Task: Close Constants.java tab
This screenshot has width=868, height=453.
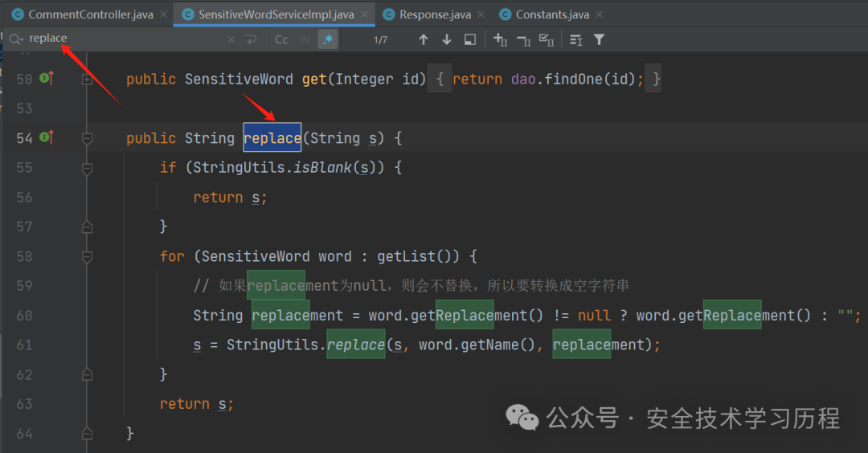Action: point(599,14)
